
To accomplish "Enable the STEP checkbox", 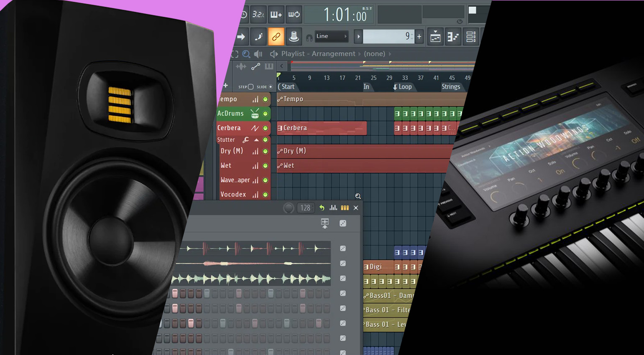I will (x=250, y=87).
